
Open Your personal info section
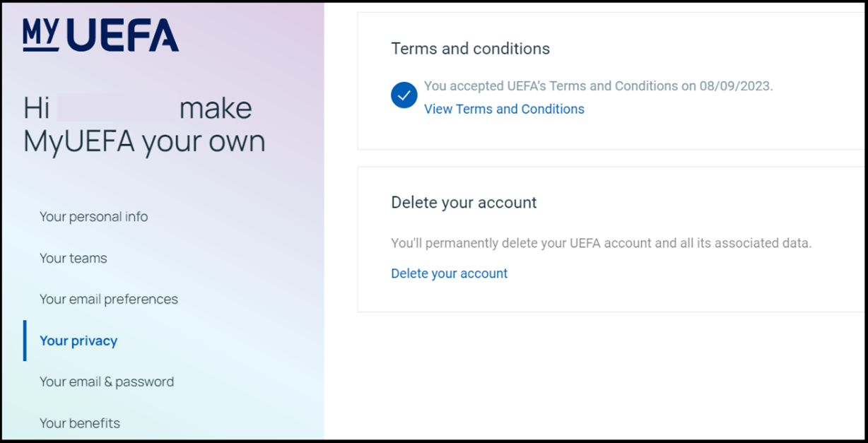(93, 217)
